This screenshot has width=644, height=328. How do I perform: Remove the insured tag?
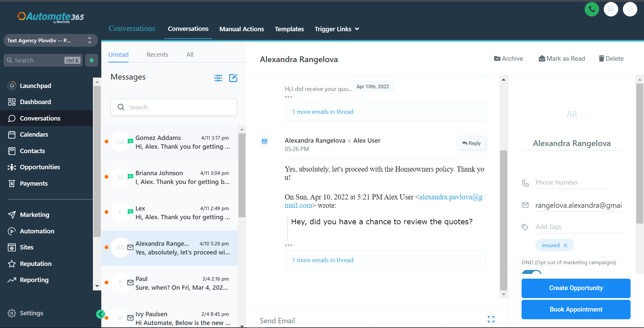pos(566,245)
